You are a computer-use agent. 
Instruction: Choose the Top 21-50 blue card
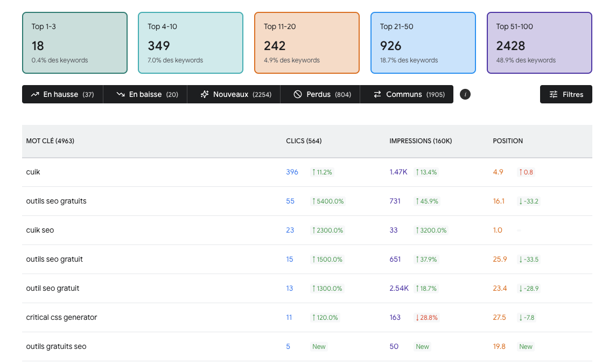[423, 43]
